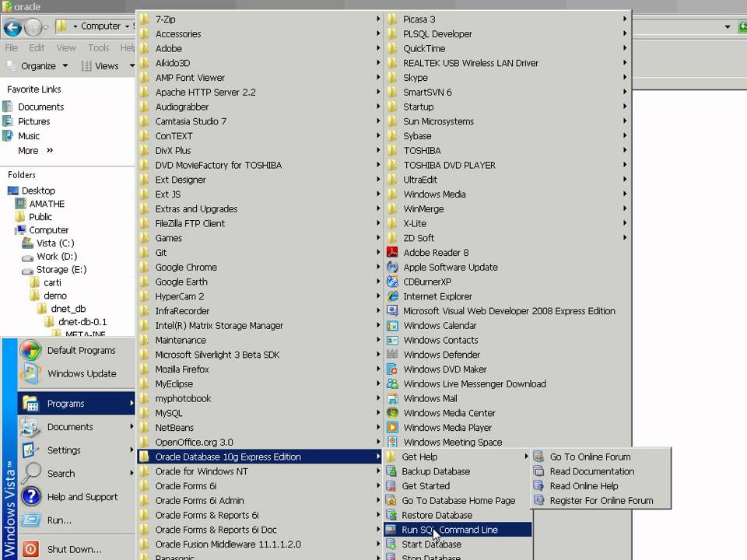Show More favorite links
Image resolution: width=747 pixels, height=560 pixels.
click(35, 150)
